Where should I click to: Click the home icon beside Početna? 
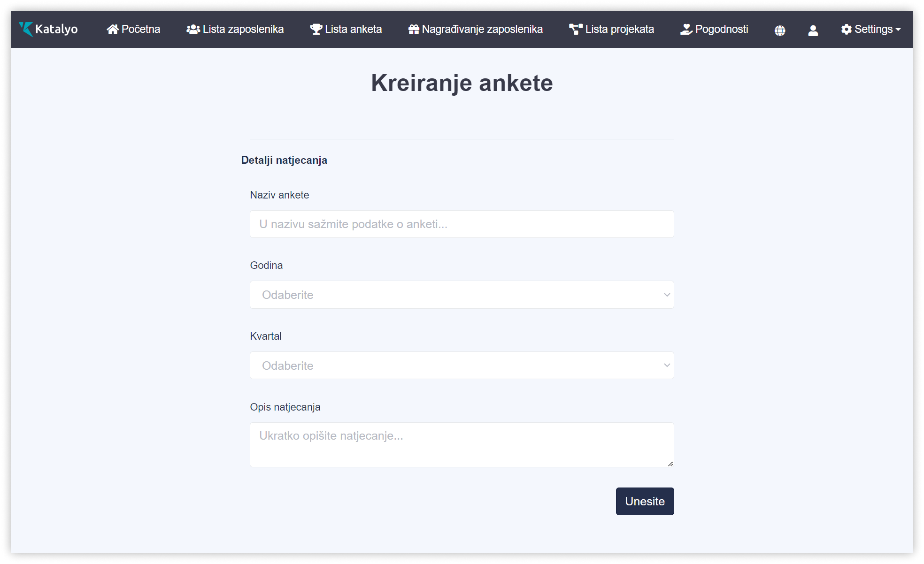112,30
